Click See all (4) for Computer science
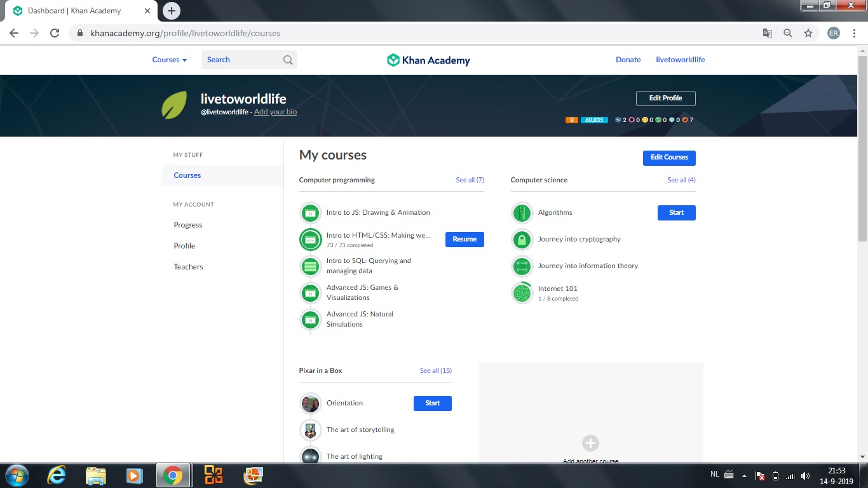868x488 pixels. (x=681, y=180)
